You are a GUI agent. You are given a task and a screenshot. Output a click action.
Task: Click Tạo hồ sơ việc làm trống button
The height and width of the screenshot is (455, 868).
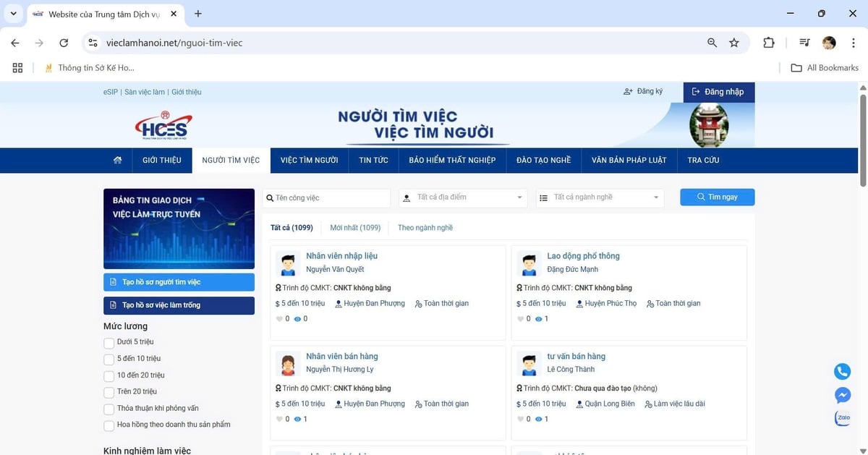click(179, 305)
